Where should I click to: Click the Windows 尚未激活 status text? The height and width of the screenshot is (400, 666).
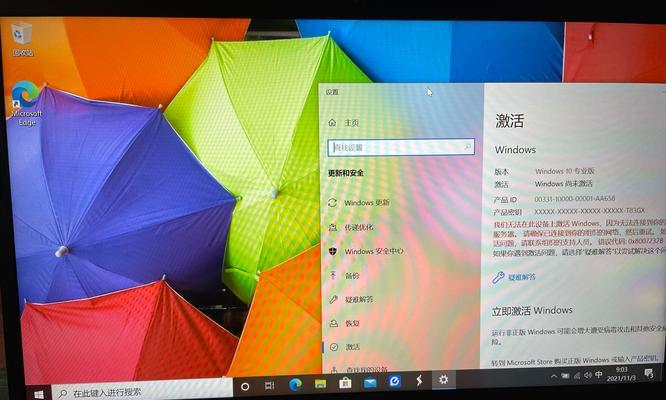point(563,184)
